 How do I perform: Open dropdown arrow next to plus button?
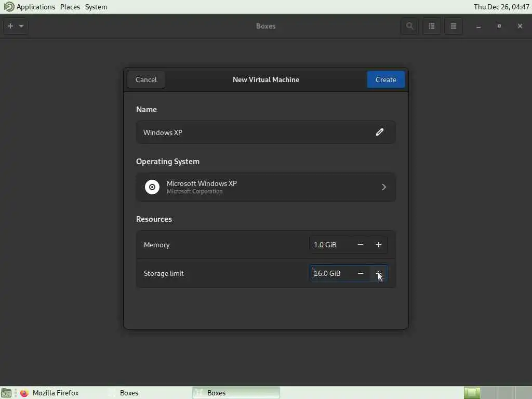pyautogui.click(x=21, y=26)
